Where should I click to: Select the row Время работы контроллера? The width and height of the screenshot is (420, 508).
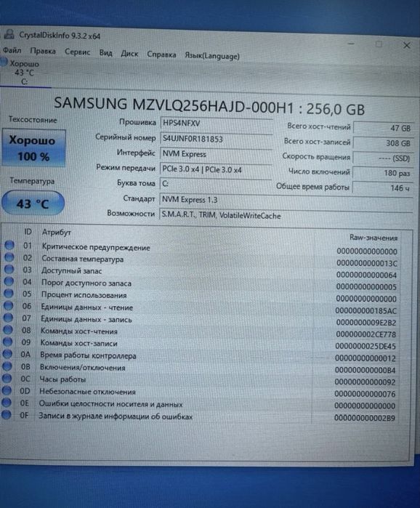pos(201,356)
